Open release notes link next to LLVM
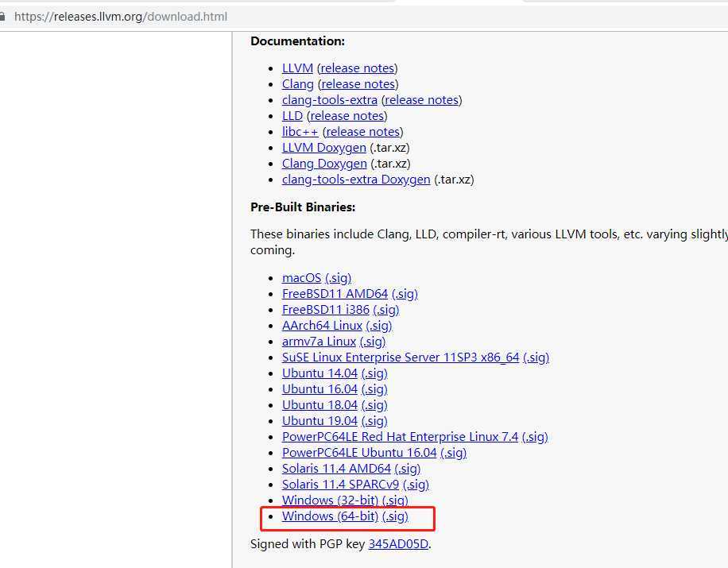Image resolution: width=728 pixels, height=568 pixels. tap(358, 68)
